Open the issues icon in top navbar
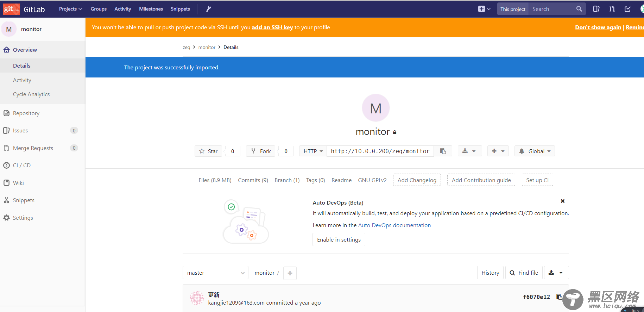The width and height of the screenshot is (644, 312). (x=596, y=9)
